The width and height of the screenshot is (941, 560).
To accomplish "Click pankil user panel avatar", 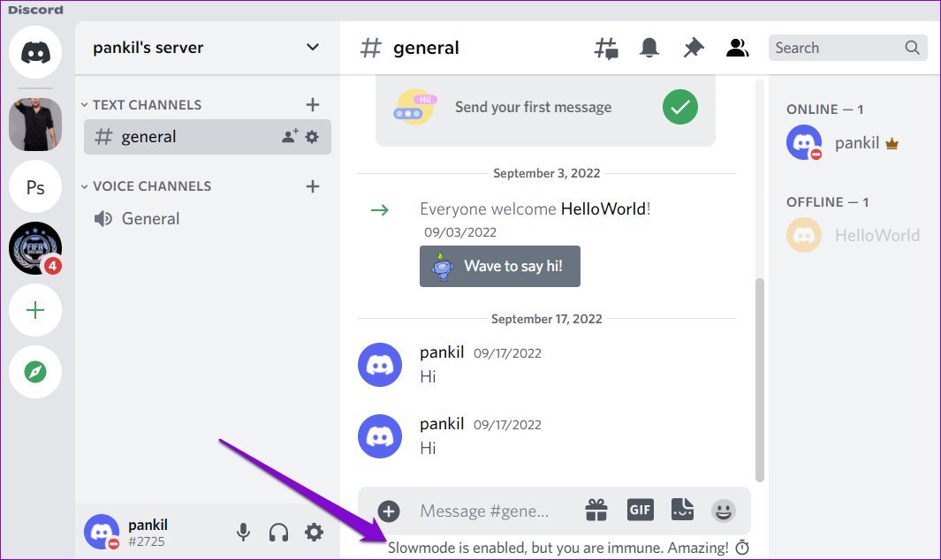I will (102, 532).
